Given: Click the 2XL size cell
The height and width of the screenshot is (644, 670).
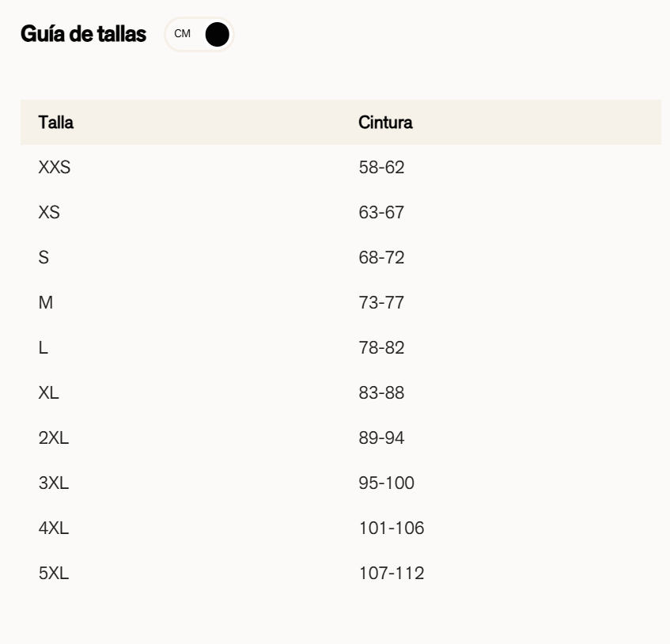Looking at the screenshot, I should pos(54,438).
